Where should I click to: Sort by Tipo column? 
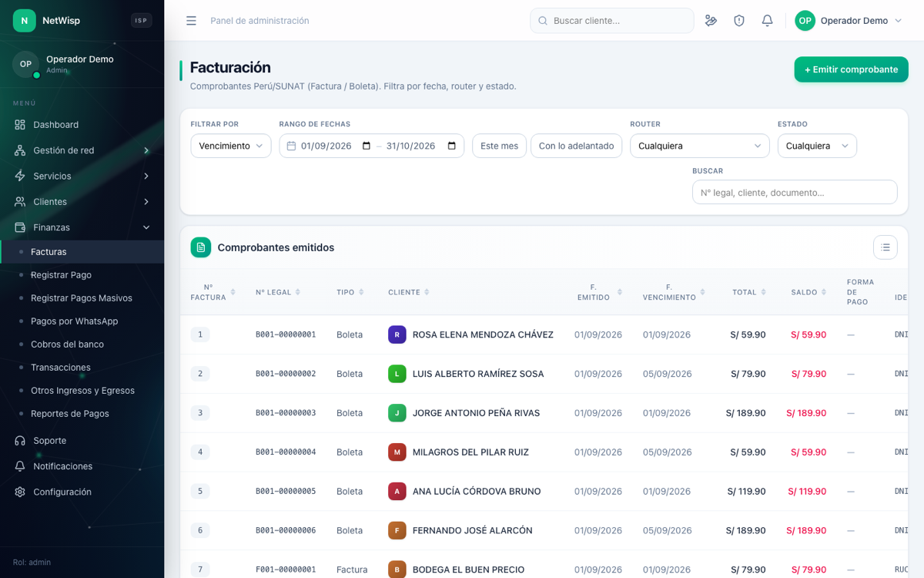(361, 292)
